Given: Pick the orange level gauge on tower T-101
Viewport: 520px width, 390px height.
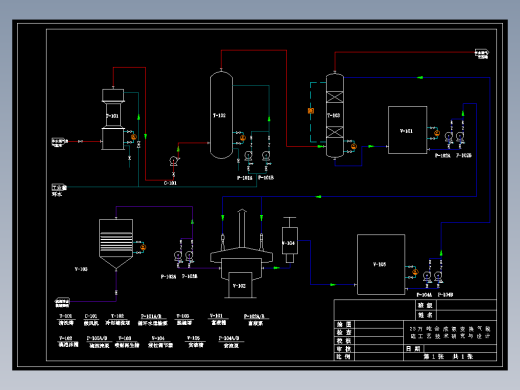Looking at the screenshot, I should coord(134,137).
